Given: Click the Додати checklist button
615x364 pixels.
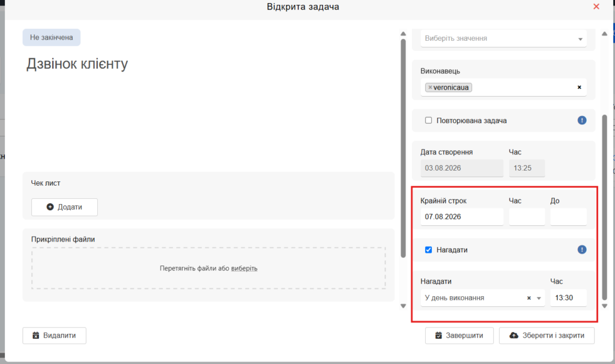Looking at the screenshot, I should tap(64, 207).
